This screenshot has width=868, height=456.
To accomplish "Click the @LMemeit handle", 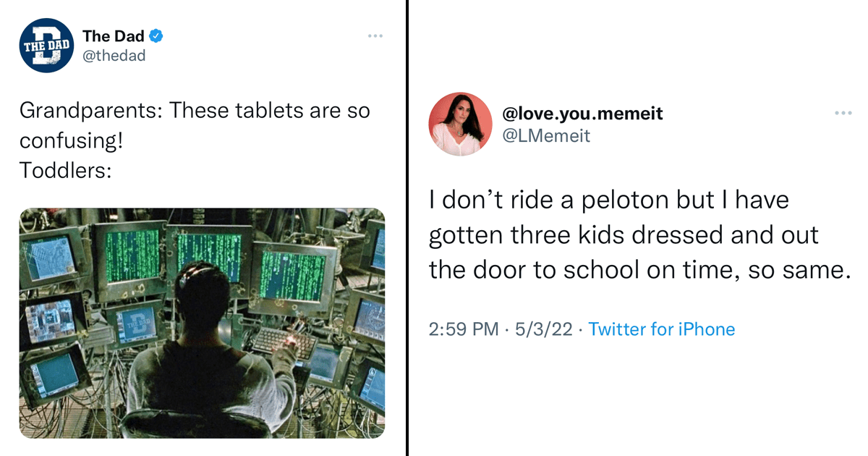I will coord(546,135).
